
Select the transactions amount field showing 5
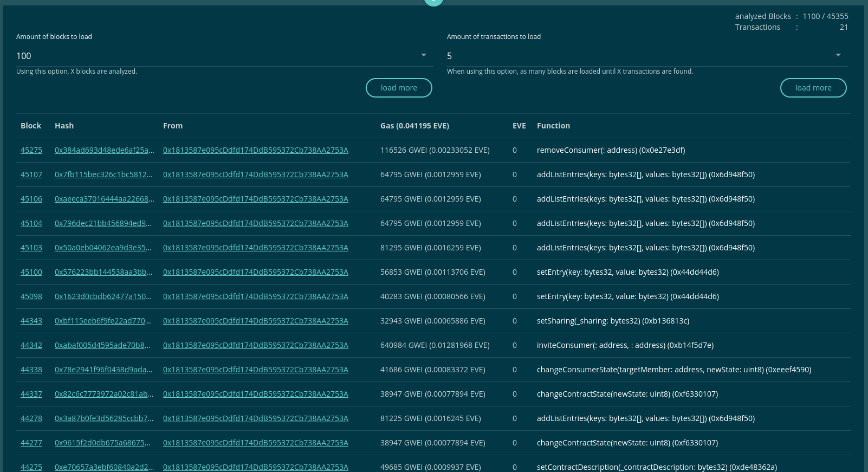tap(647, 56)
